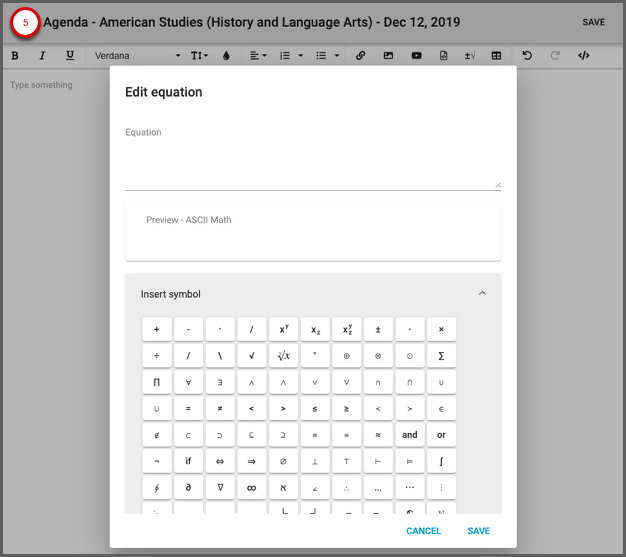Screen dimensions: 626x557
Task: Toggle underline formatting in the toolbar
Action: point(70,56)
